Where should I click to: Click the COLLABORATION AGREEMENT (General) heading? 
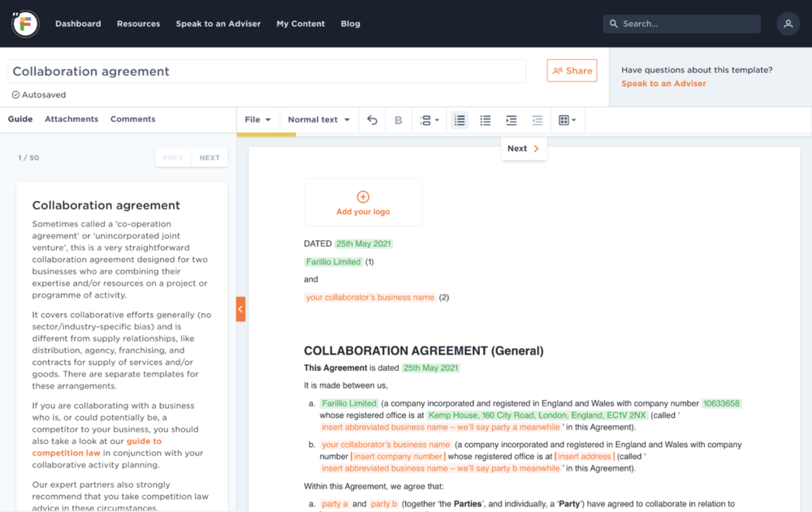(424, 351)
